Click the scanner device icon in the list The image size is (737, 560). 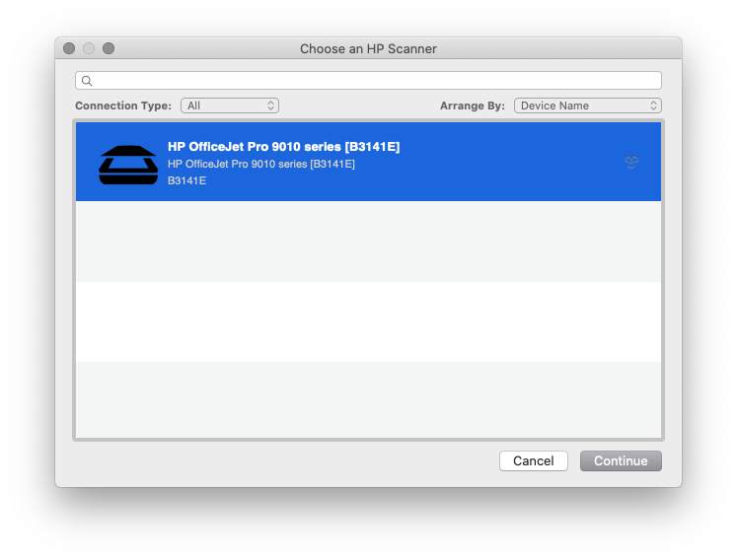tap(128, 165)
